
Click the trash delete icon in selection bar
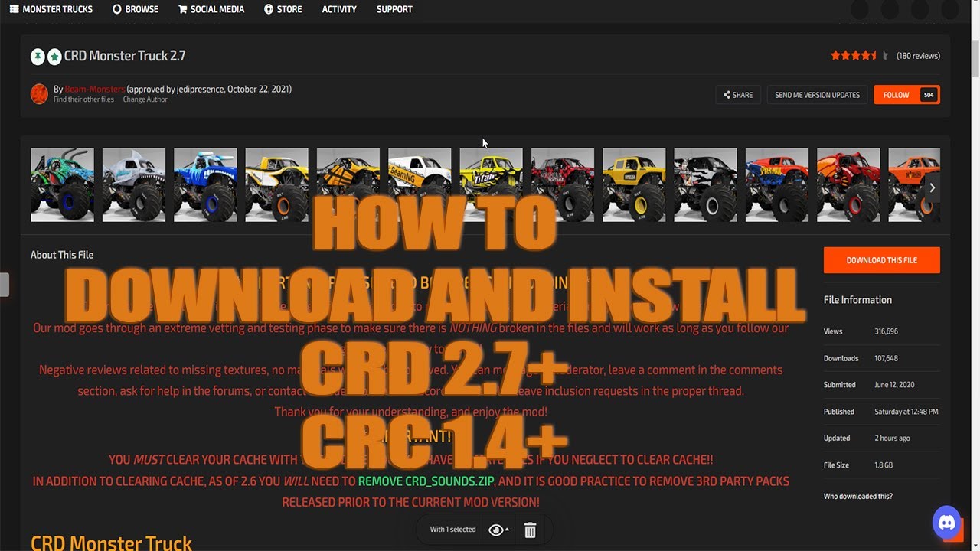click(530, 530)
